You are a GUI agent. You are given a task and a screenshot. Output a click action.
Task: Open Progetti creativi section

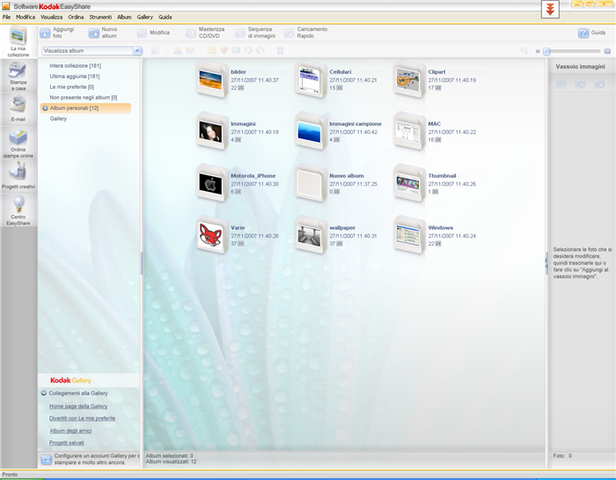tap(18, 176)
